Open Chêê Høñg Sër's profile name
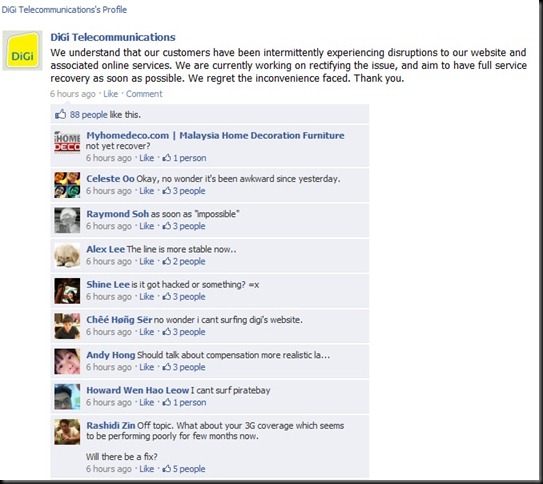This screenshot has width=543, height=484. coord(119,320)
